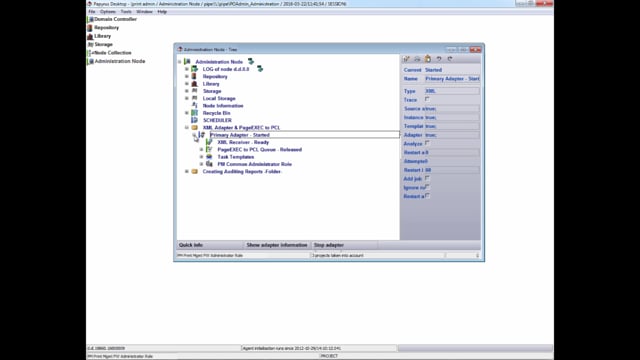Viewport: 640px width, 360px height.
Task: Select the 'Creating Auditing Reports -Folder-' row
Action: click(242, 171)
